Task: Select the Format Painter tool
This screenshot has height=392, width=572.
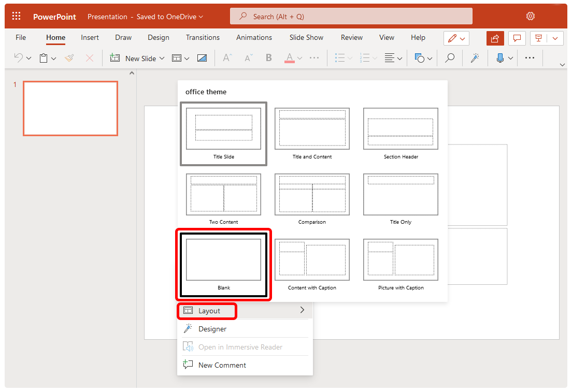Action: click(69, 57)
